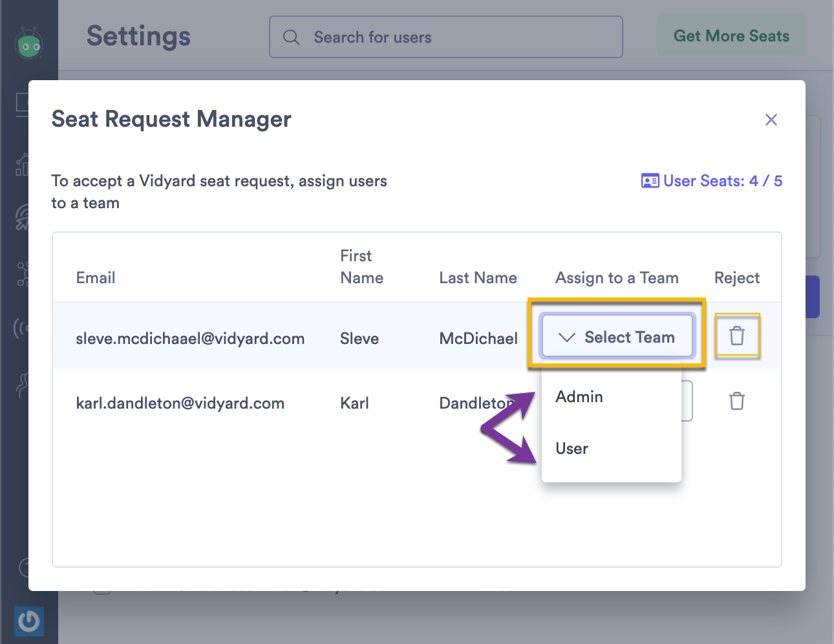Screen dimensions: 834x644
Task: Click the Email column header
Action: click(x=96, y=277)
